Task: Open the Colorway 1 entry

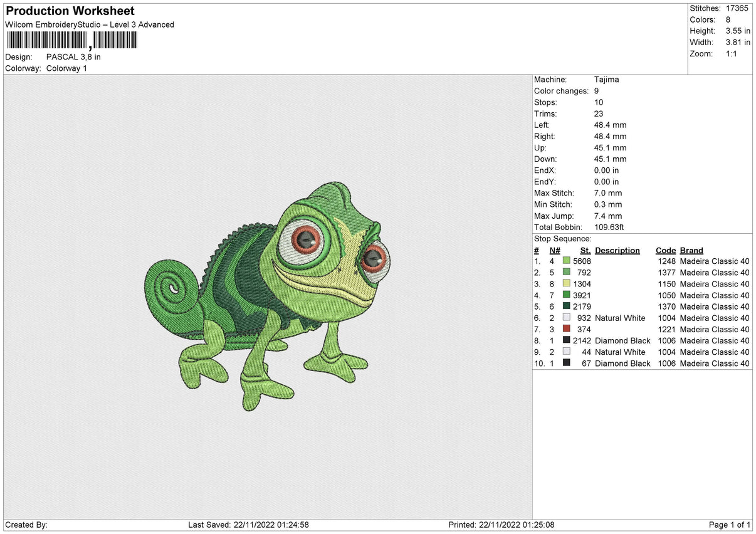Action: (x=66, y=68)
